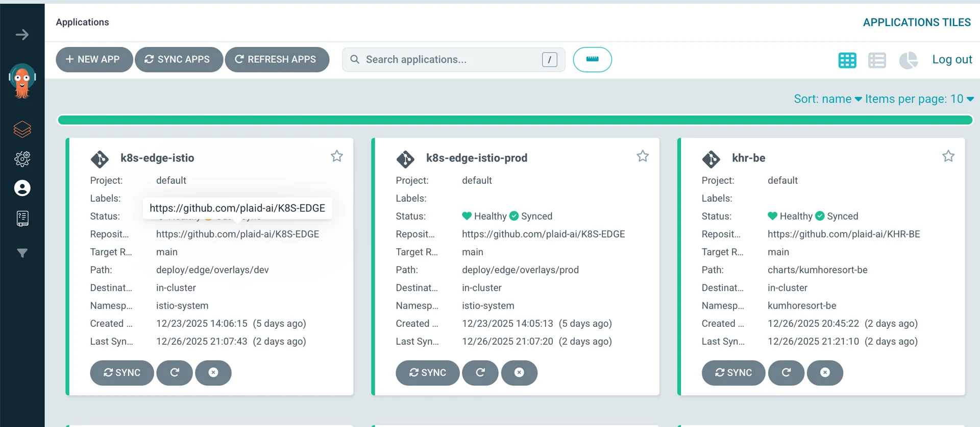Favorite the k8s-edge-istio app star
The height and width of the screenshot is (427, 980).
pyautogui.click(x=336, y=156)
